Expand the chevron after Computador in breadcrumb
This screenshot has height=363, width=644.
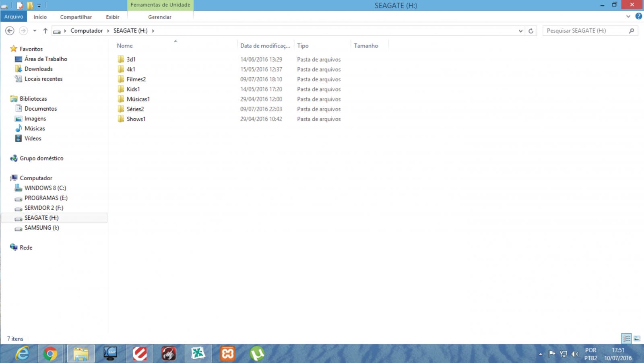(x=108, y=31)
